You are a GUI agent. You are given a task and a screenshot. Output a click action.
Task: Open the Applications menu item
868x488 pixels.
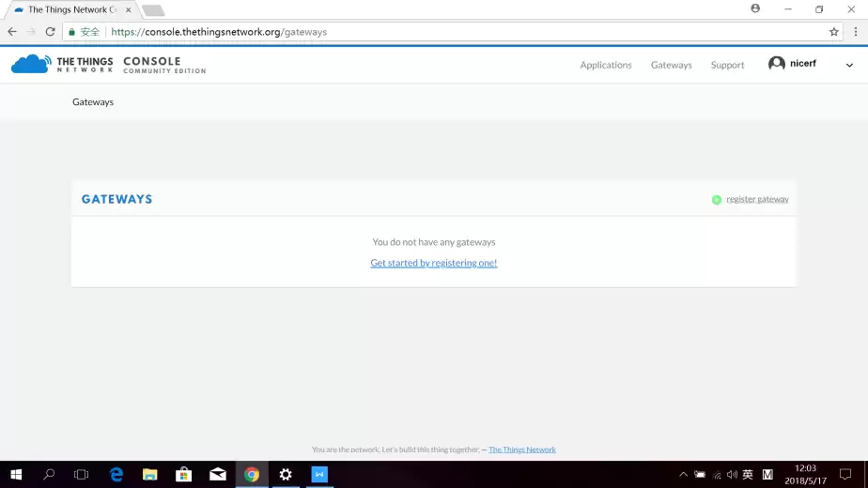click(x=606, y=65)
